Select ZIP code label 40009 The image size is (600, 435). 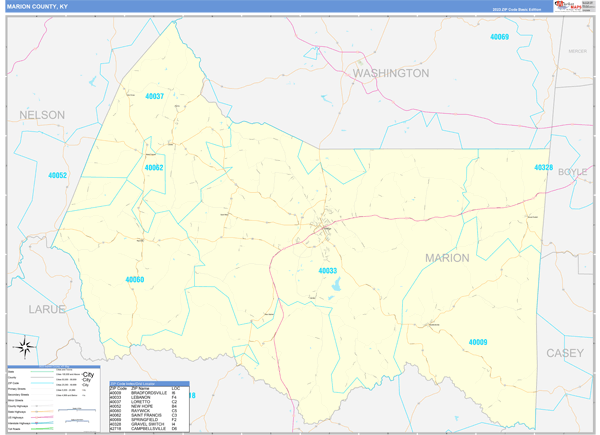[478, 343]
